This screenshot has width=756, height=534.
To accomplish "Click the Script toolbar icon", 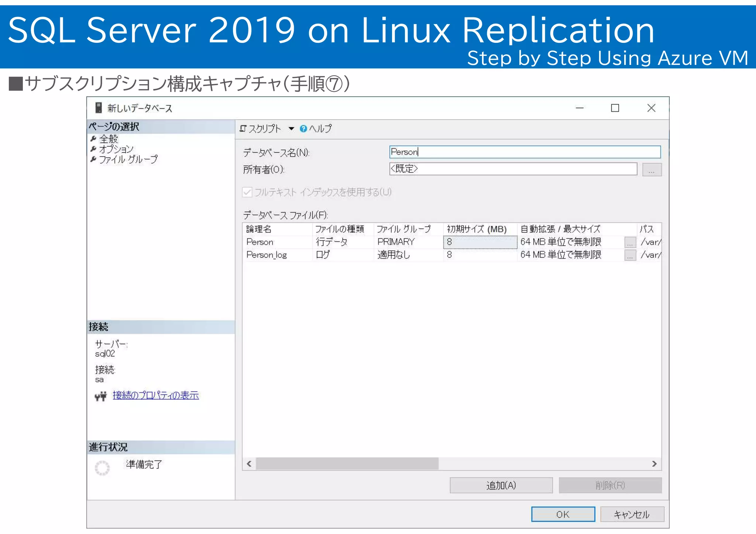I will 243,128.
